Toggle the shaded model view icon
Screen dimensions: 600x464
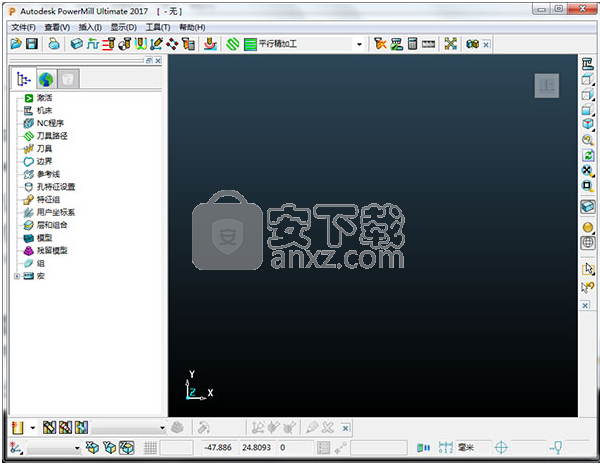(587, 207)
